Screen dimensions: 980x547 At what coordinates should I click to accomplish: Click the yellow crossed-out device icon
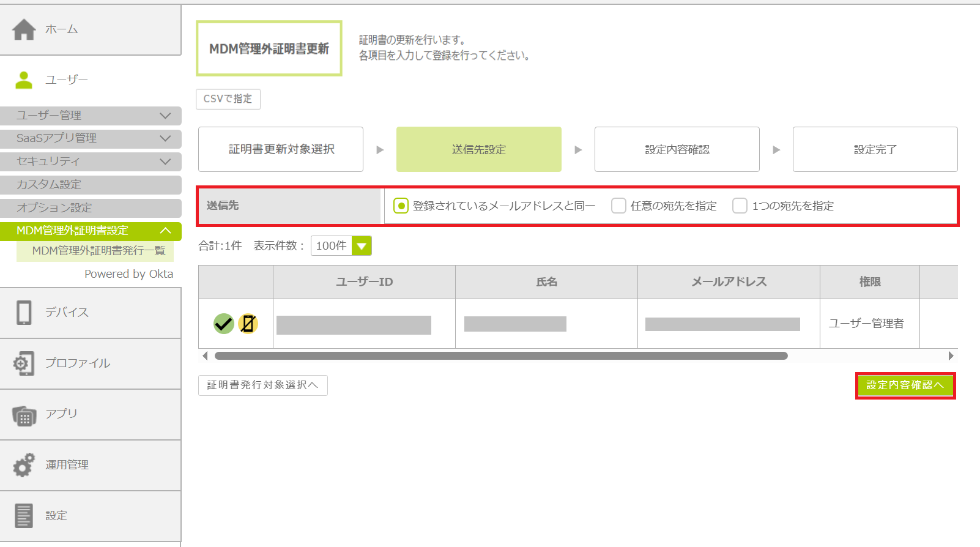coord(248,323)
